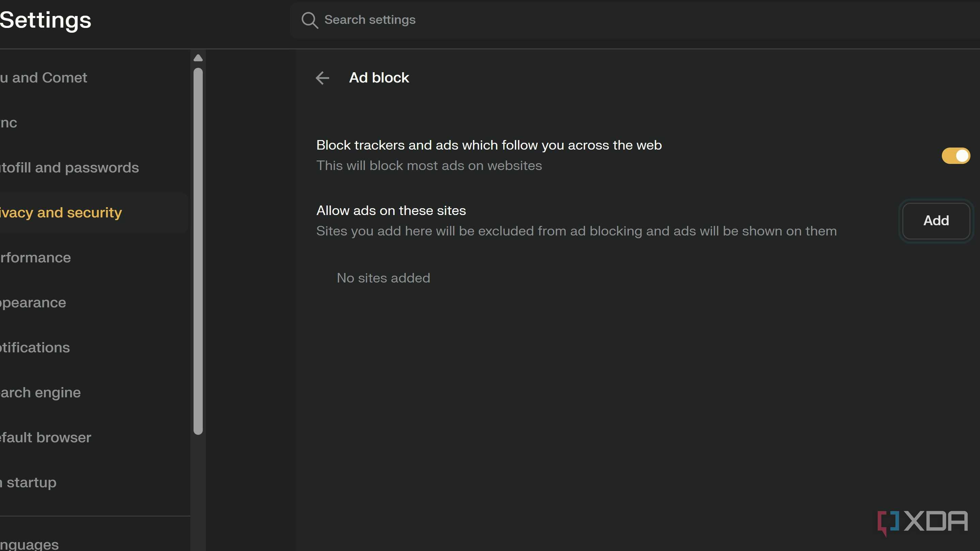
Task: Click the sidebar scrollbar thumb
Action: [x=198, y=251]
